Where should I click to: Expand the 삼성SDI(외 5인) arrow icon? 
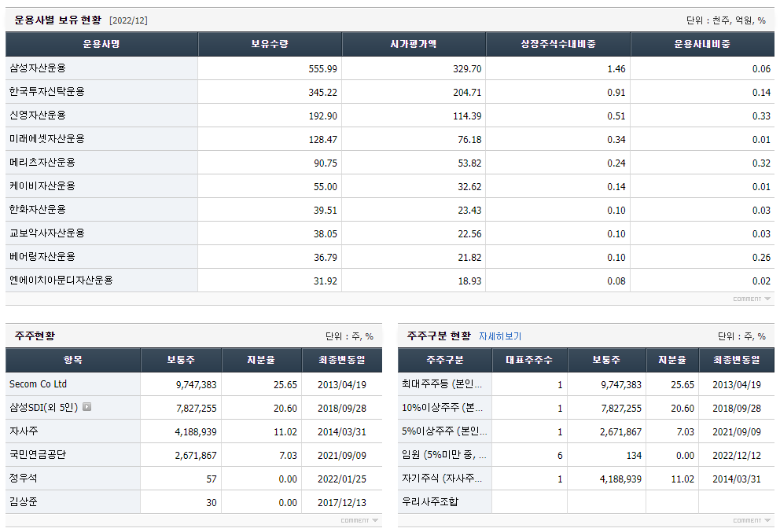click(86, 407)
